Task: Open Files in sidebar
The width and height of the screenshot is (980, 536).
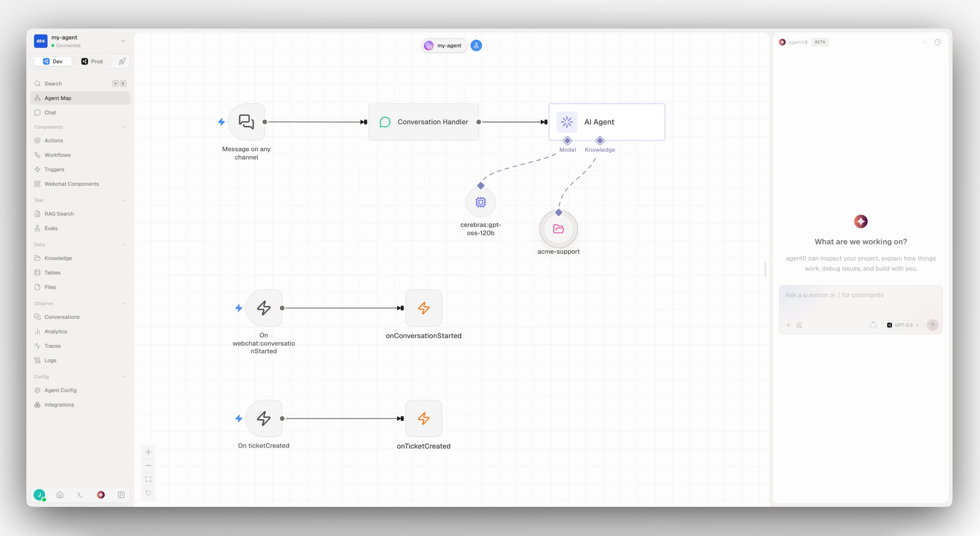Action: (x=80, y=287)
